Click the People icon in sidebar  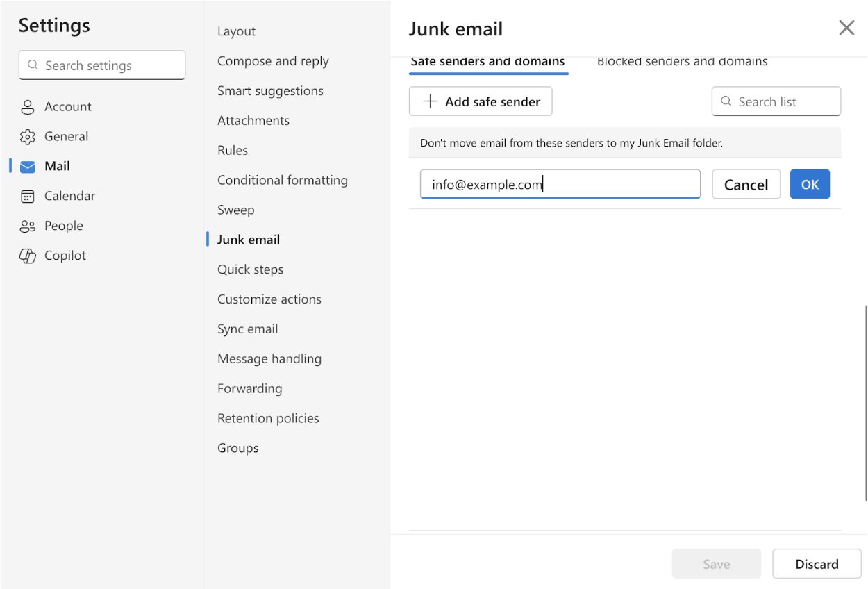click(28, 226)
